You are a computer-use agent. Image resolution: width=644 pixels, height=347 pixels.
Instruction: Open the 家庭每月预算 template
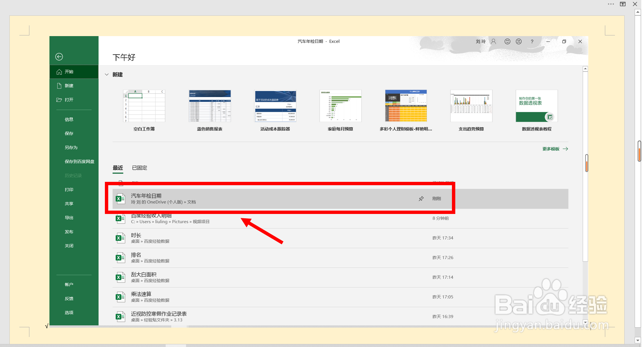[x=340, y=110]
